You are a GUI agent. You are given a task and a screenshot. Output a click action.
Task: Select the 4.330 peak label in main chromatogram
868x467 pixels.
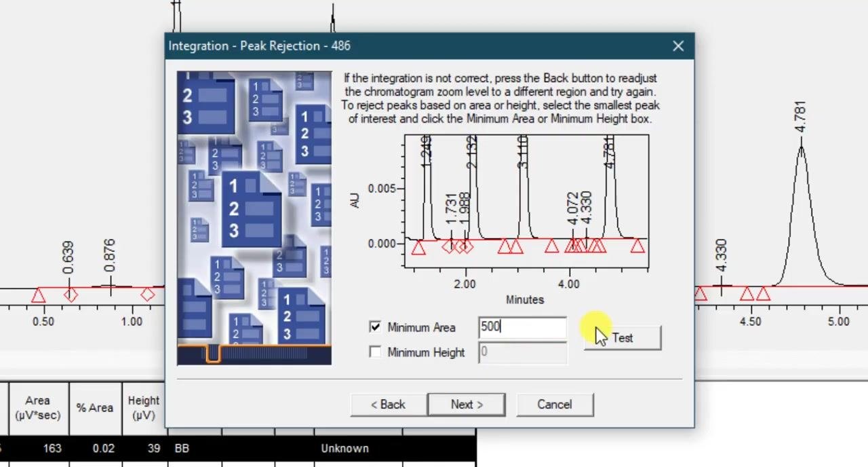[x=721, y=255]
